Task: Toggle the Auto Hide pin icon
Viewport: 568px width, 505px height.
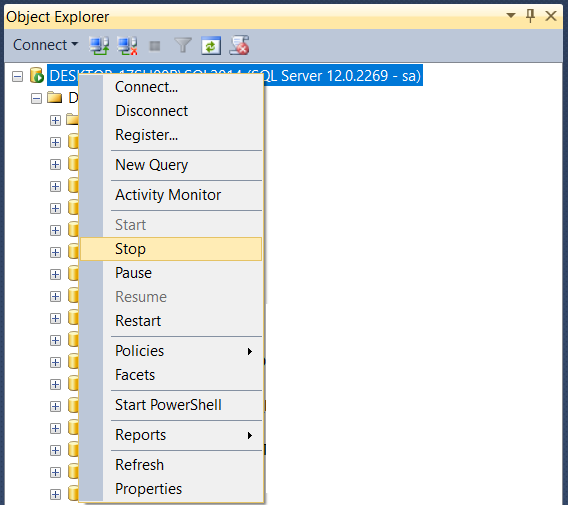Action: 530,16
